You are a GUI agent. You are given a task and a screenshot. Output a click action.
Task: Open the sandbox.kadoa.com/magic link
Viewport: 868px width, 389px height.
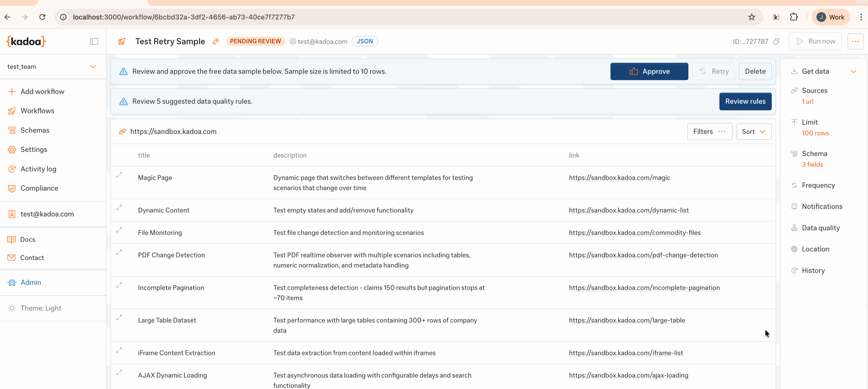click(619, 178)
